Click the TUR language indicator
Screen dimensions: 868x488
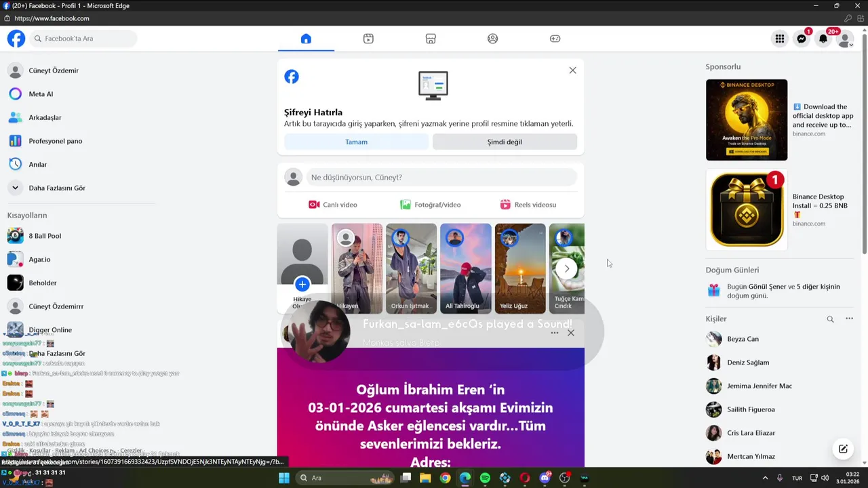tap(797, 478)
